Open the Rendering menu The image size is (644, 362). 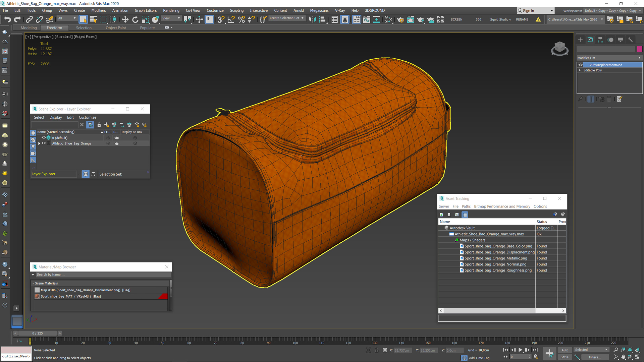171,10
